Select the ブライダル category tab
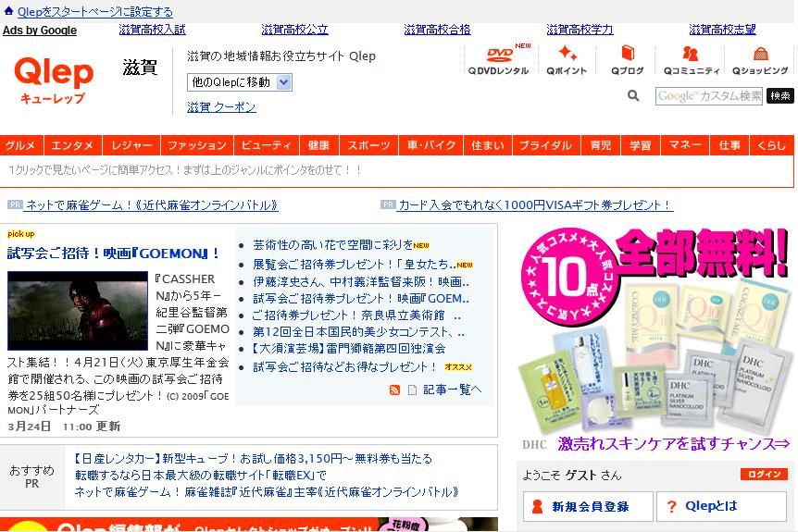798x532 pixels. tap(546, 145)
